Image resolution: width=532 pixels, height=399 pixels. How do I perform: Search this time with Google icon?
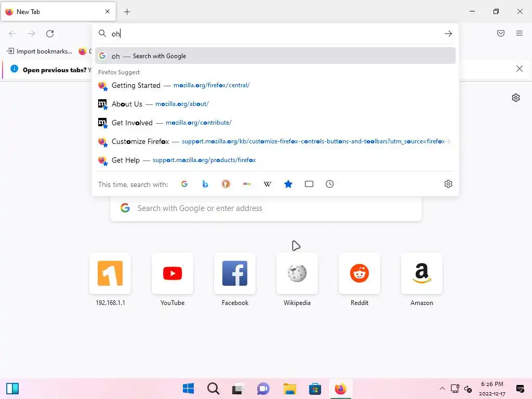pos(184,184)
